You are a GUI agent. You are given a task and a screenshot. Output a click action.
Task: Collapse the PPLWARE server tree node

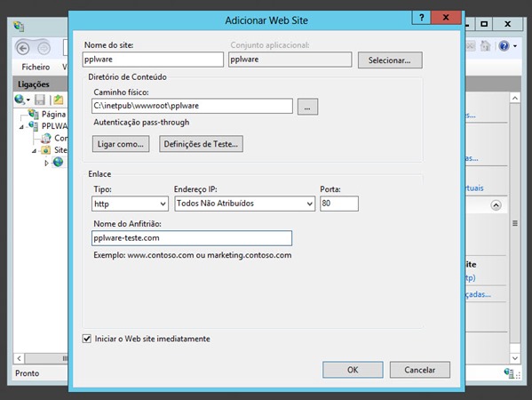(x=21, y=127)
